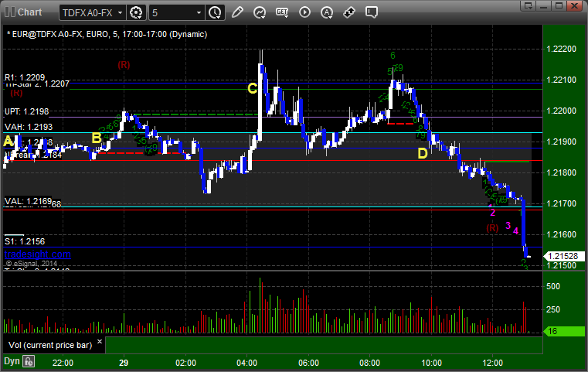The width and height of the screenshot is (588, 372).
Task: Open the time template clock menu
Action: 215,12
